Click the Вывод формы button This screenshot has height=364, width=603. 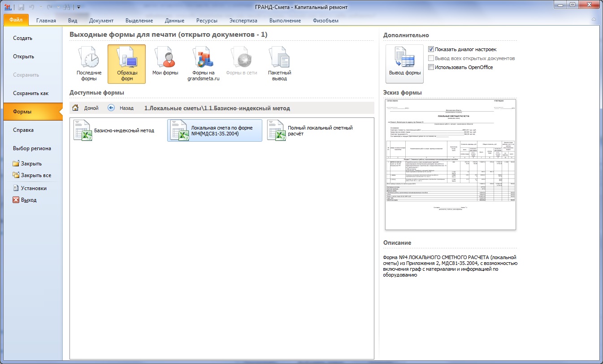(404, 64)
